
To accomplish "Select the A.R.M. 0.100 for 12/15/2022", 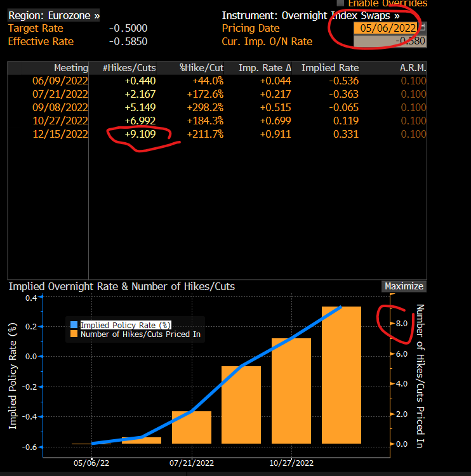I will (413, 134).
